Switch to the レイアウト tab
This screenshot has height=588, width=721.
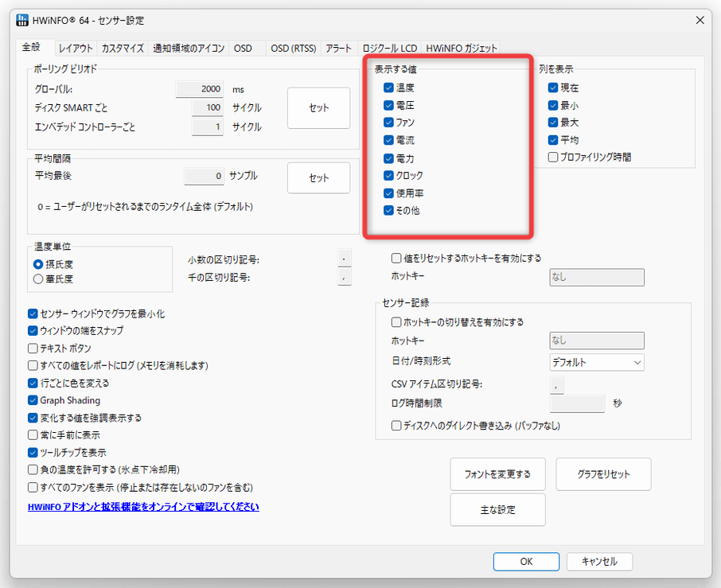point(76,49)
